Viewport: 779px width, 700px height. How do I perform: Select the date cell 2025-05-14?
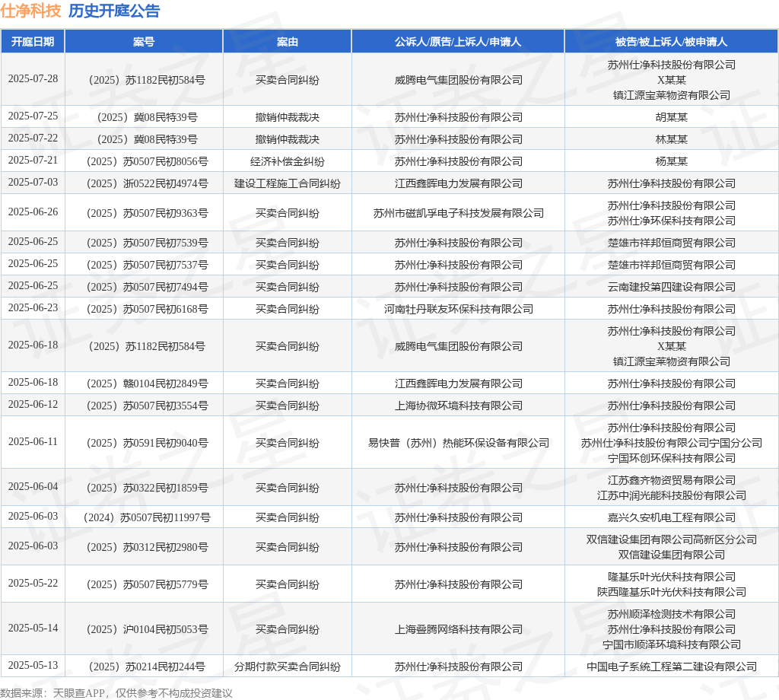point(33,628)
